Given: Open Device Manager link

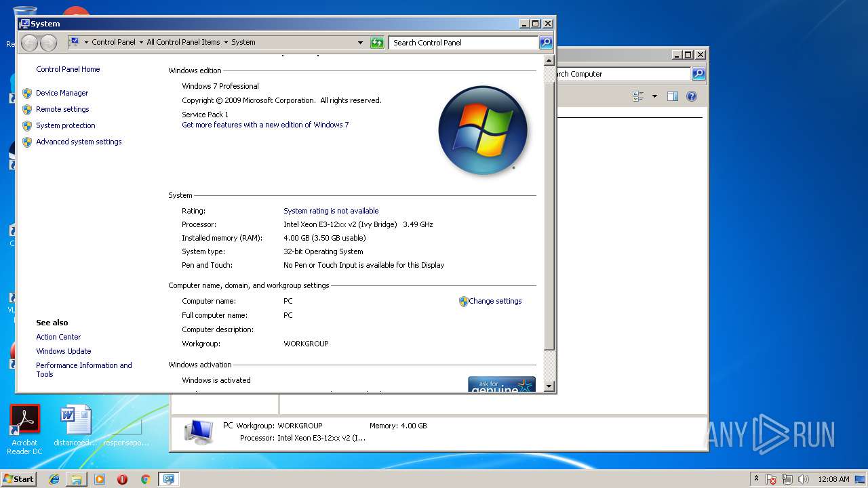Looking at the screenshot, I should click(62, 93).
